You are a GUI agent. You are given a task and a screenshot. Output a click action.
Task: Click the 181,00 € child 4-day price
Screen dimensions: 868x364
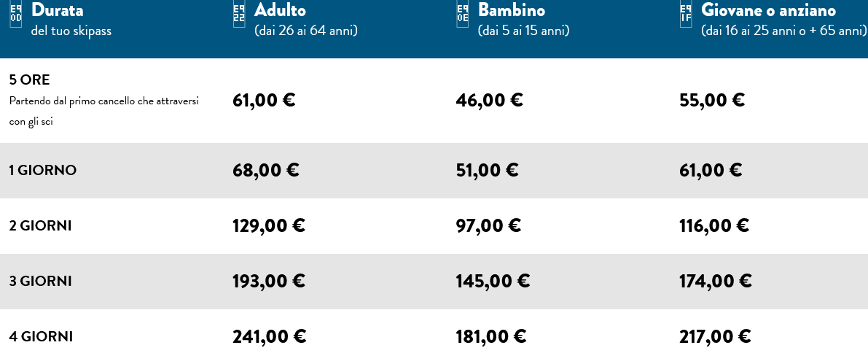tap(490, 337)
